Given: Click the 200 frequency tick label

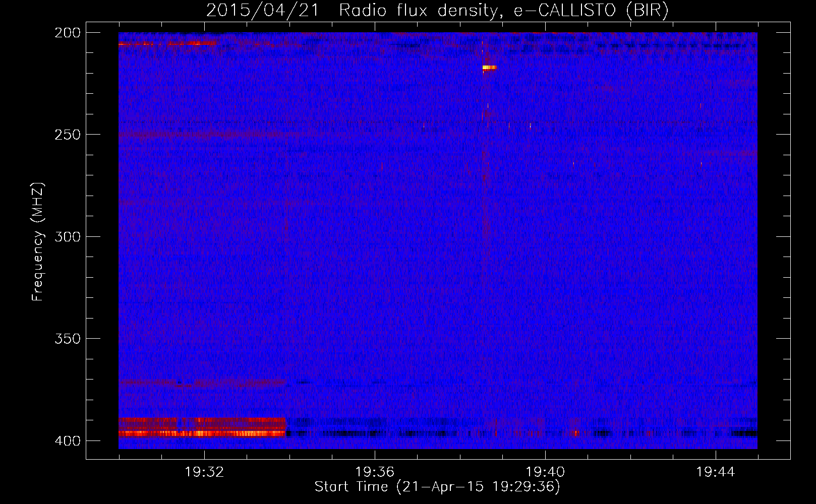Looking at the screenshot, I should point(68,33).
